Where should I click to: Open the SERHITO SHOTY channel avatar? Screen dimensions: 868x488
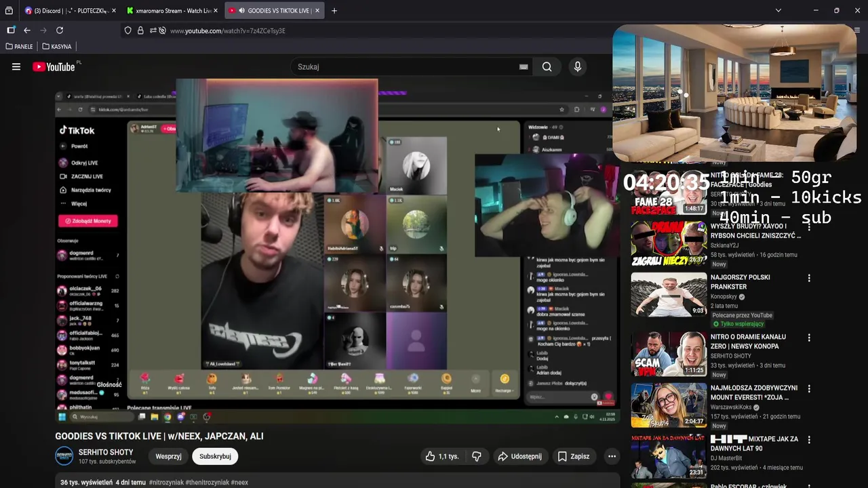64,456
